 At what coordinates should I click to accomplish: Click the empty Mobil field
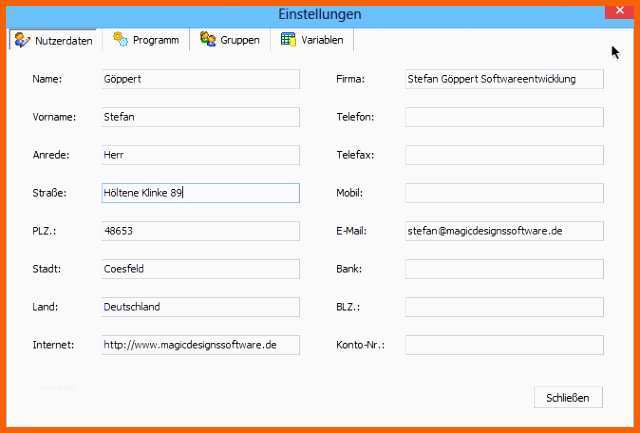504,193
